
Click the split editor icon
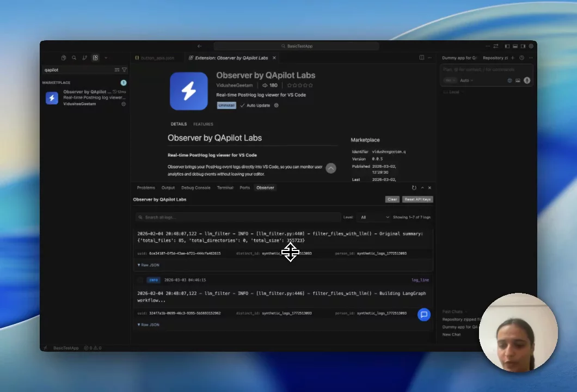(x=422, y=57)
